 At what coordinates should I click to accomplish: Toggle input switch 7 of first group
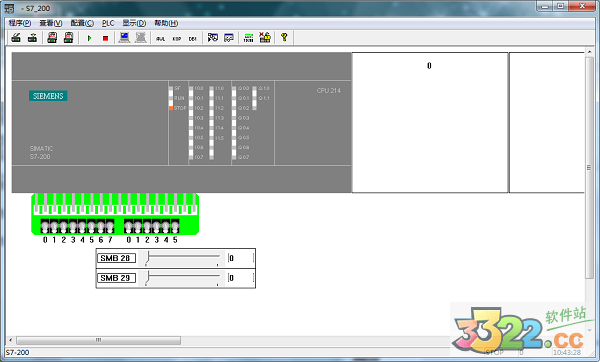tap(110, 226)
